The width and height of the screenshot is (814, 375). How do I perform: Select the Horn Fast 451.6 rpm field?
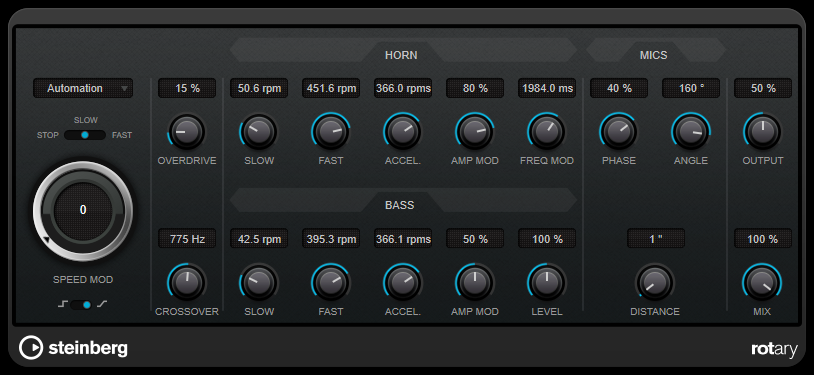(x=331, y=88)
